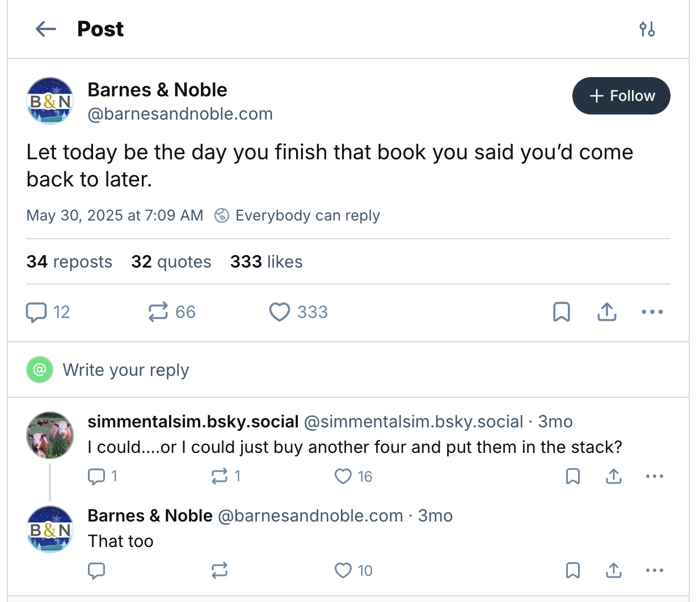Open more options on main post

tap(652, 312)
